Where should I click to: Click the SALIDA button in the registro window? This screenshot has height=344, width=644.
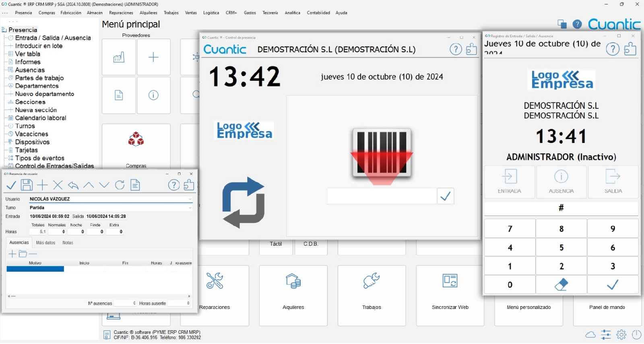click(x=613, y=182)
